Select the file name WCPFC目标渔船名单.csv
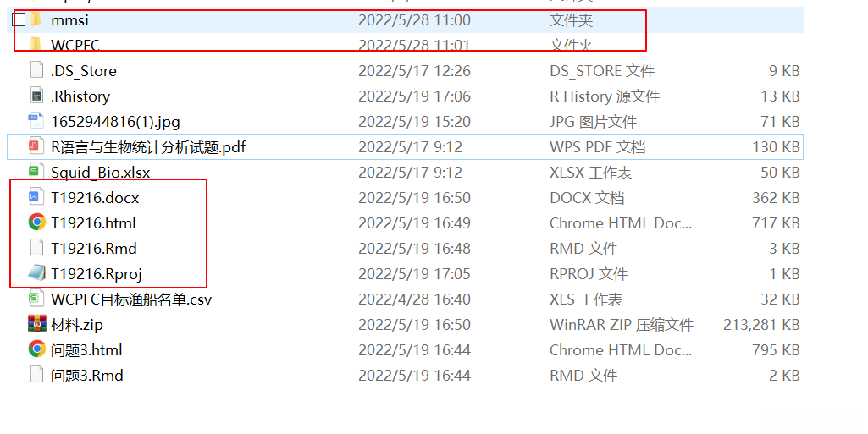The height and width of the screenshot is (434, 868). pyautogui.click(x=131, y=299)
